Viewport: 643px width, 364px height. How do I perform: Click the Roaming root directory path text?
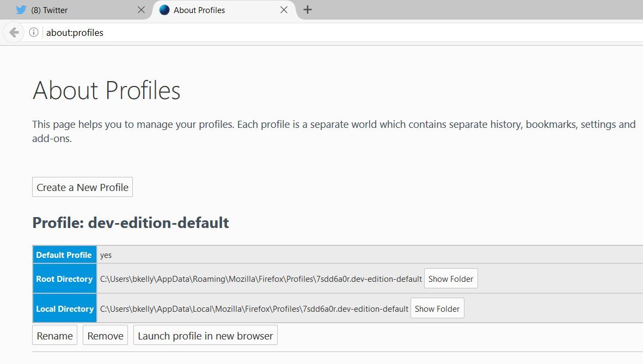point(261,279)
